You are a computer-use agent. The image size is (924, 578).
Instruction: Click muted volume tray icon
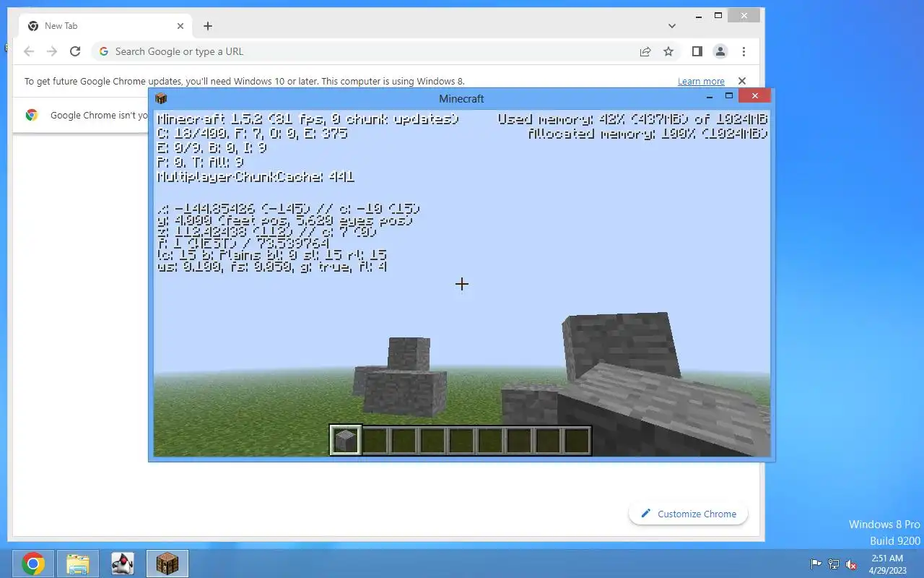point(851,564)
